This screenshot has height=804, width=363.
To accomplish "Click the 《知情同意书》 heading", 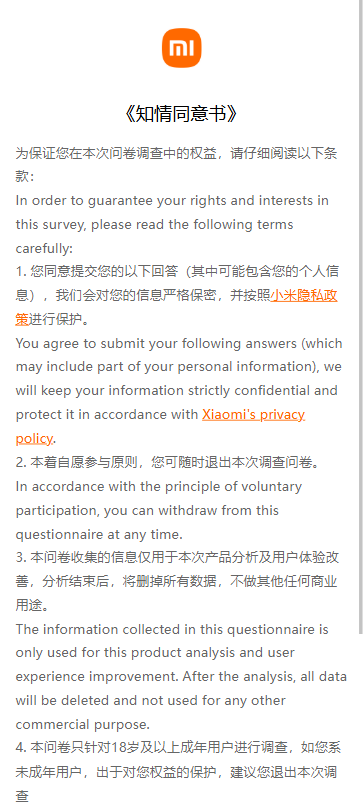I will point(182,114).
